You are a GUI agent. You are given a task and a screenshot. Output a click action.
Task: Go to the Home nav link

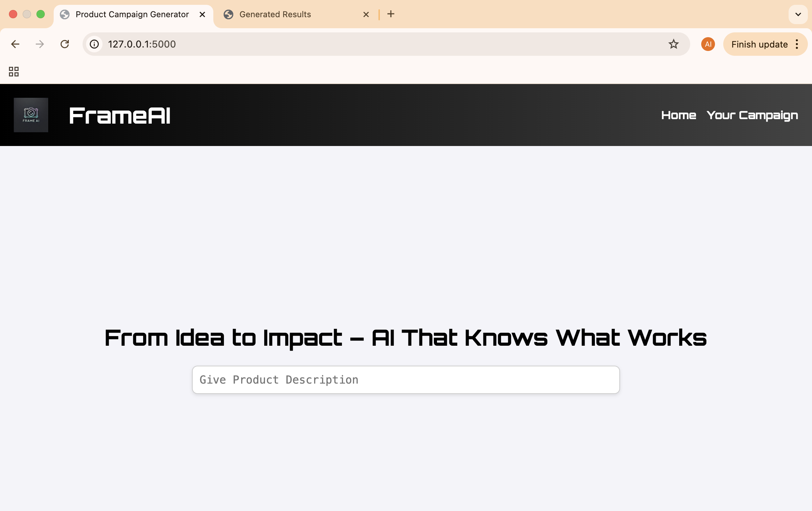tap(679, 115)
